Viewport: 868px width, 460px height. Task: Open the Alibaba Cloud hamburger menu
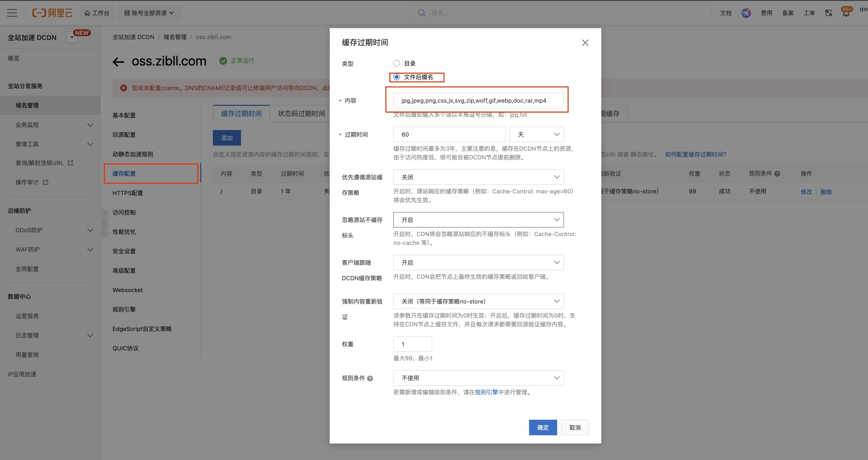coord(12,13)
